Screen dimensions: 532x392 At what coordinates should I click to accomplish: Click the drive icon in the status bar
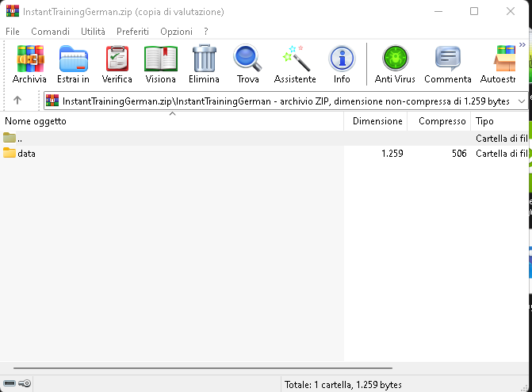pos(10,383)
